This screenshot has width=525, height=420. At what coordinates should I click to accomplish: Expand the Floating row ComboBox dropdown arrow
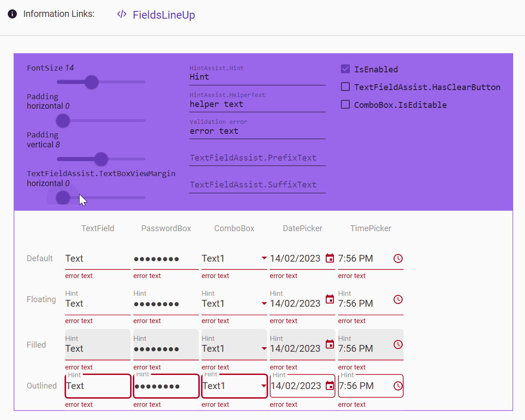pos(264,304)
